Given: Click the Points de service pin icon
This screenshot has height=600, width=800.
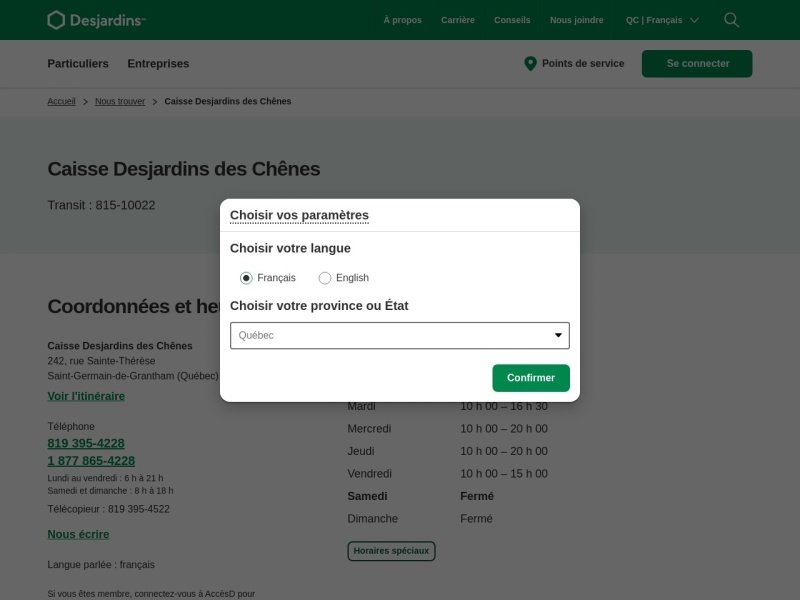Looking at the screenshot, I should [x=530, y=64].
